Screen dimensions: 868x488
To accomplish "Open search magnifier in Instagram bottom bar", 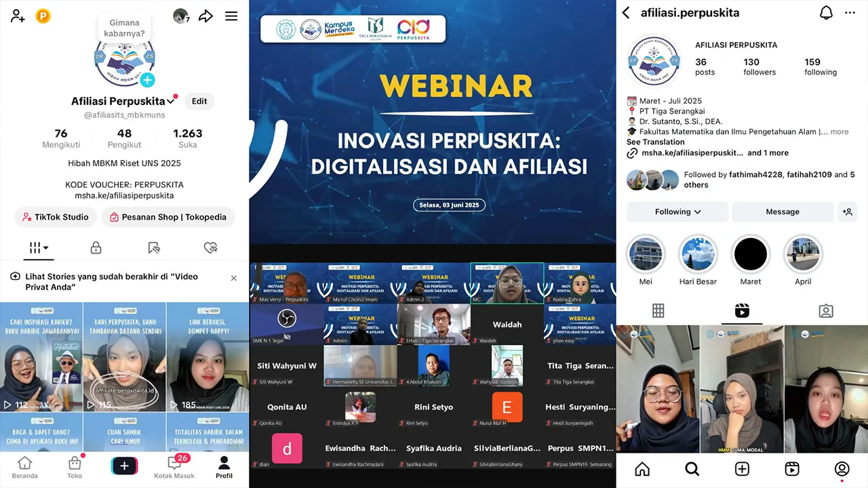I will (692, 468).
